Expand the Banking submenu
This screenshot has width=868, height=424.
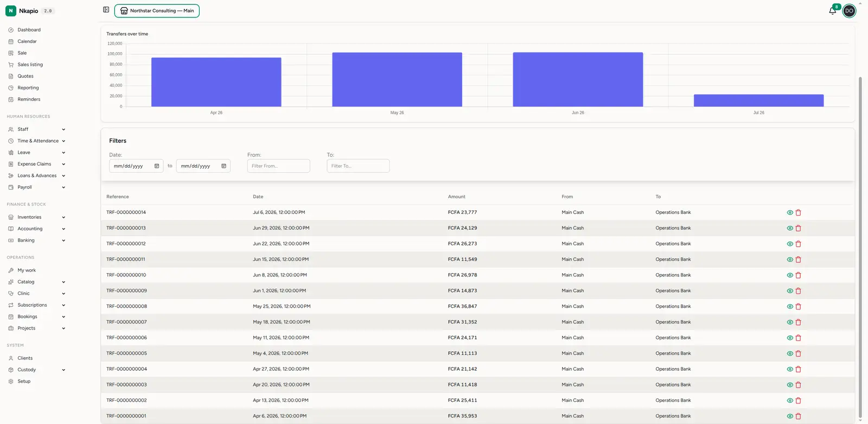click(x=63, y=241)
